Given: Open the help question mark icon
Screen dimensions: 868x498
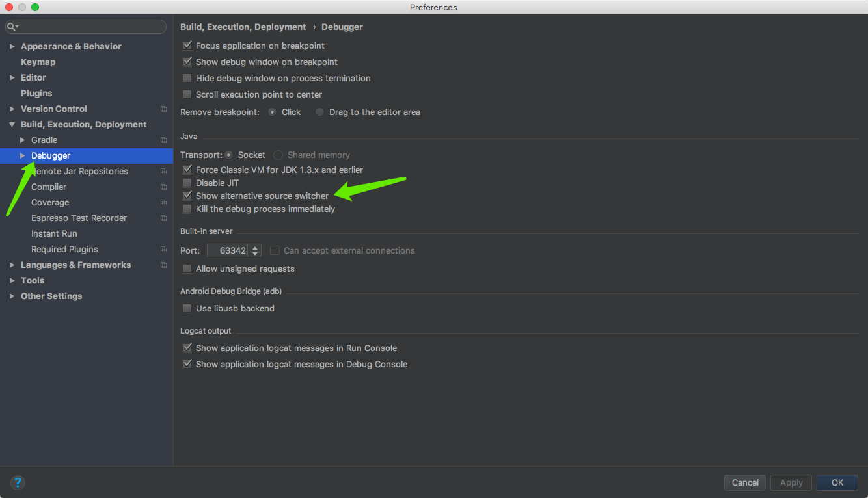Looking at the screenshot, I should 18,482.
